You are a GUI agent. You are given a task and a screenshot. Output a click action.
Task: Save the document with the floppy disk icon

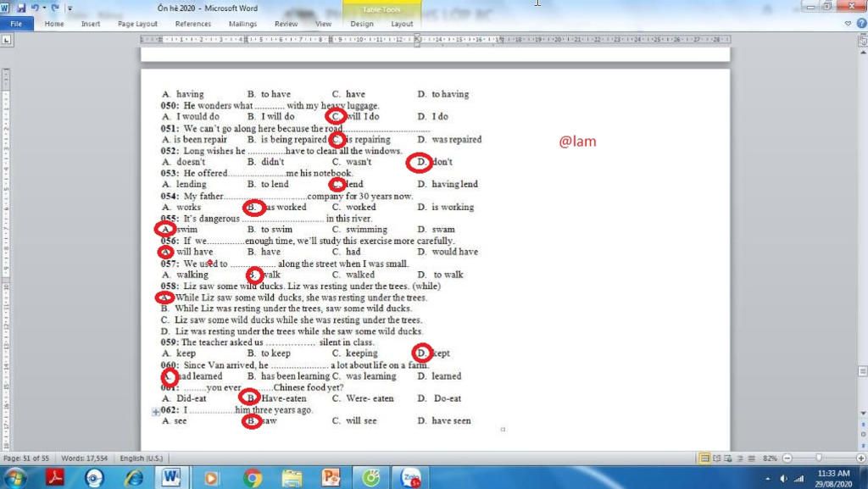click(21, 8)
